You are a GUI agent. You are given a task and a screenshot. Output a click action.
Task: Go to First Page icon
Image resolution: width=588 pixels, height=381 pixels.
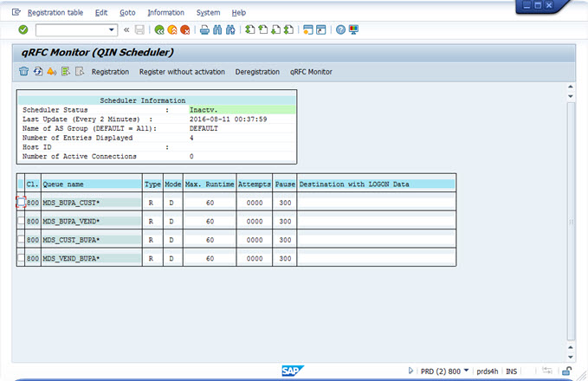[249, 29]
